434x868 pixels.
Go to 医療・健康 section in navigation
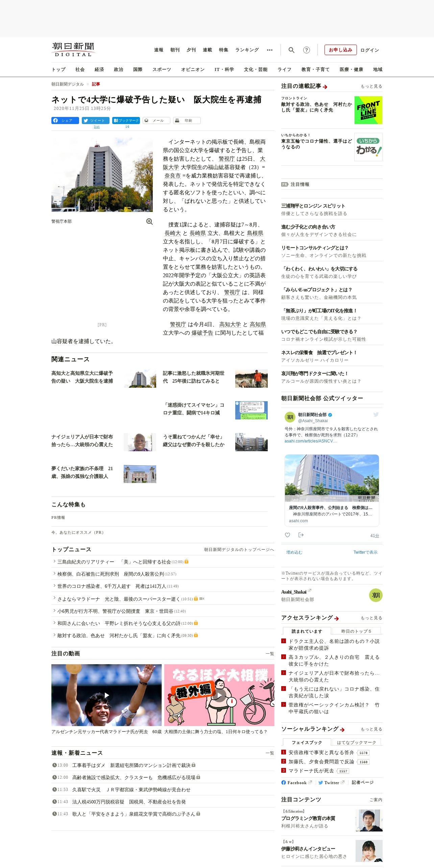pyautogui.click(x=351, y=69)
